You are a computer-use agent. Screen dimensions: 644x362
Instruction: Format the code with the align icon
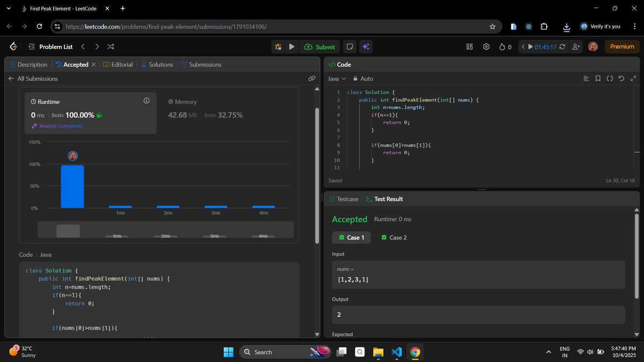tap(586, 78)
